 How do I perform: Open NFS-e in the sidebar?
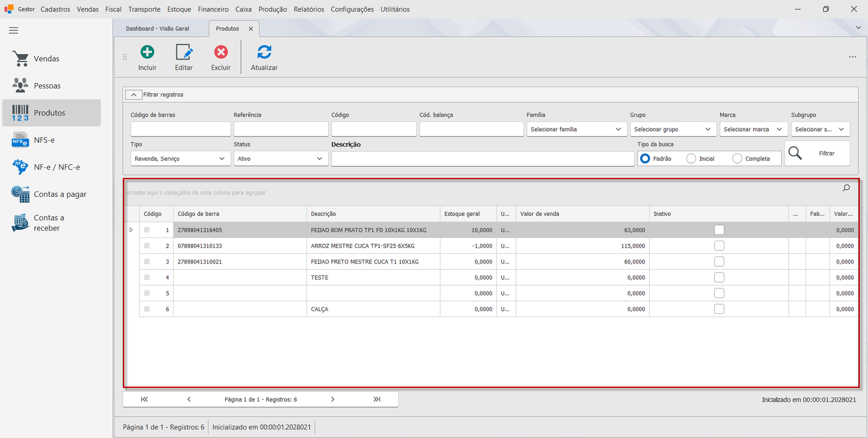[52, 140]
